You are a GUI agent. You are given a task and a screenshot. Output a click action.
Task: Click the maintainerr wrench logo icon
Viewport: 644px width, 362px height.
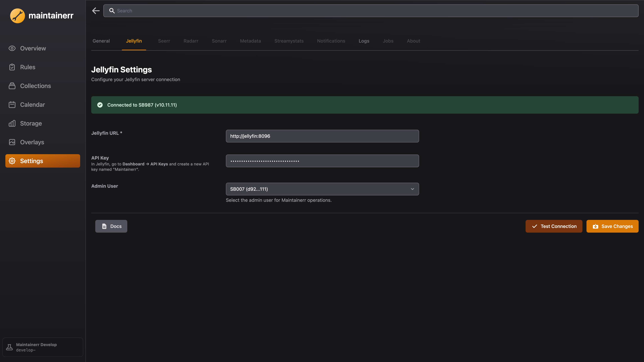pyautogui.click(x=17, y=15)
